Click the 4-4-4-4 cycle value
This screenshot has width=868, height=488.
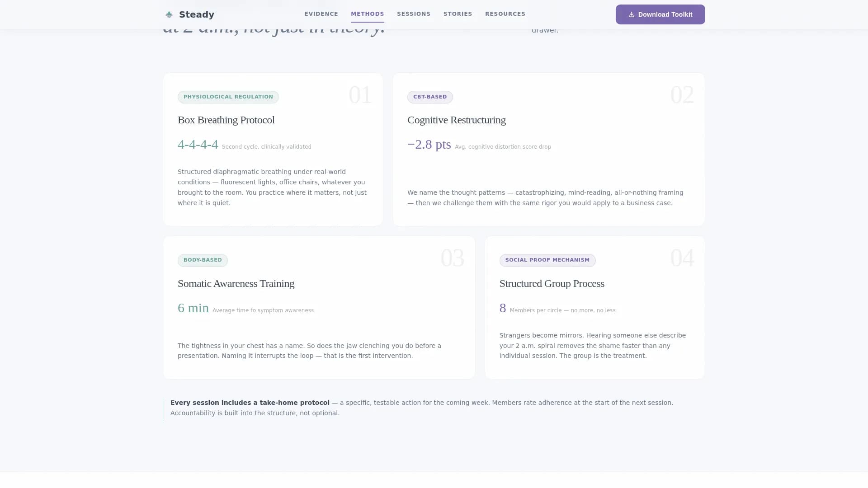pyautogui.click(x=198, y=145)
